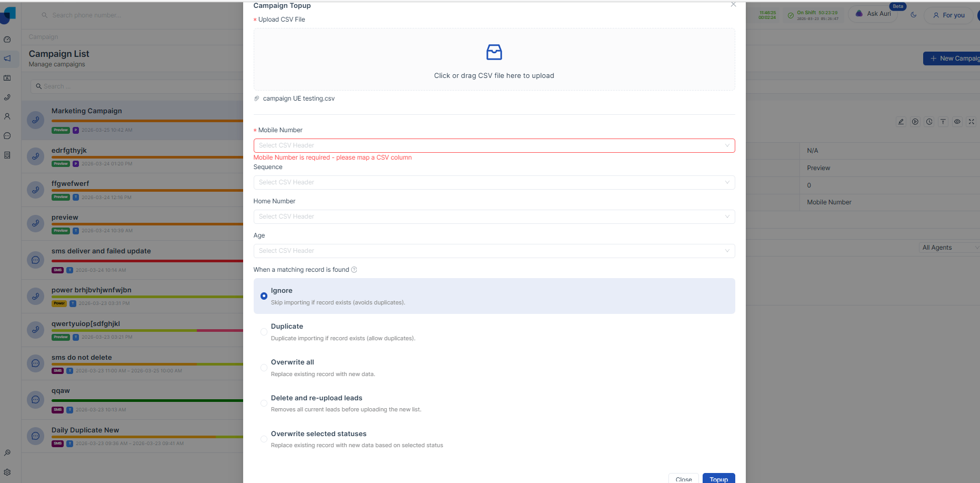Open the Mobile Number CSV header dropdown
This screenshot has width=980, height=483.
[494, 145]
